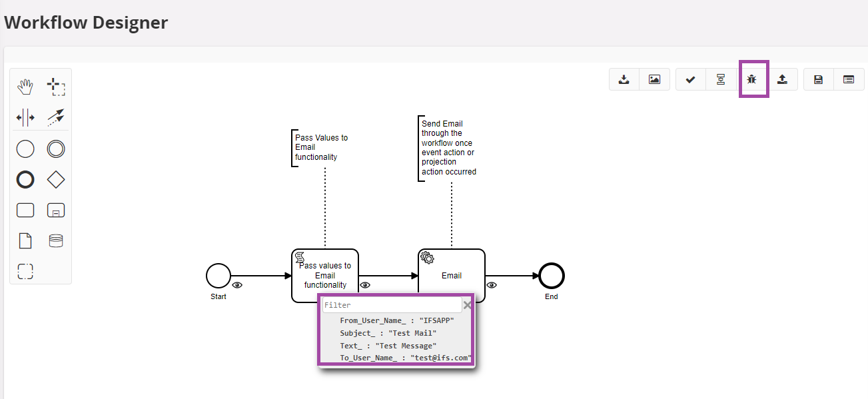Close the variable inspection popup
Viewport: 868px width, 399px height.
coord(468,305)
